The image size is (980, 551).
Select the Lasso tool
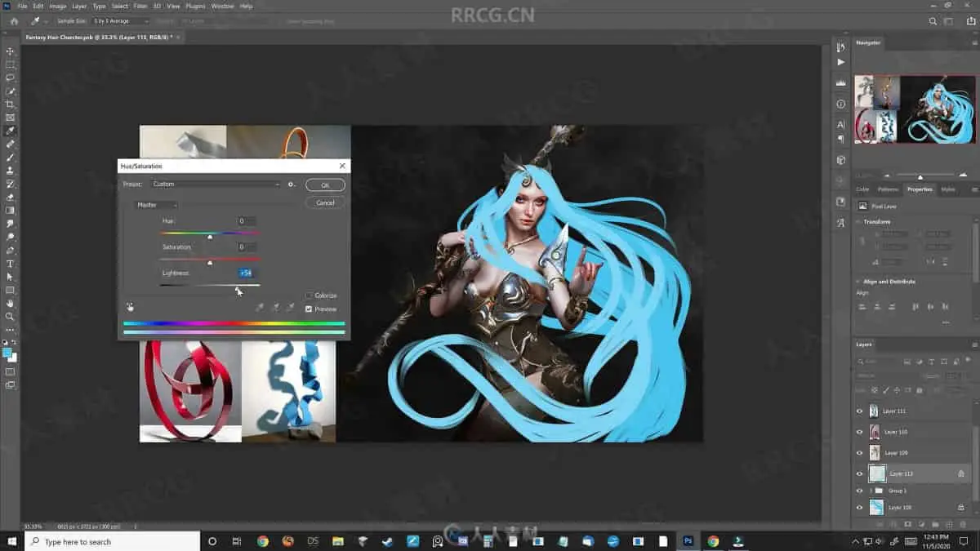click(10, 78)
